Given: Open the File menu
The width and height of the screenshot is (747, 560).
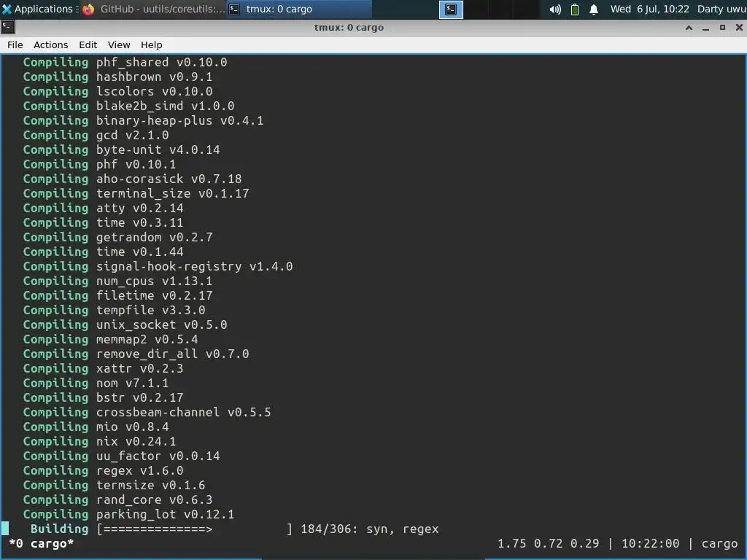Looking at the screenshot, I should [x=15, y=44].
